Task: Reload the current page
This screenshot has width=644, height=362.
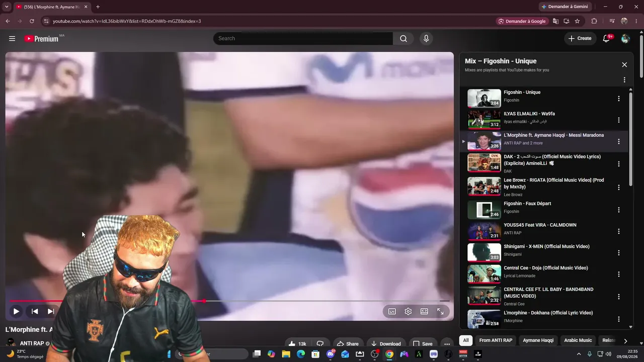Action: tap(32, 21)
